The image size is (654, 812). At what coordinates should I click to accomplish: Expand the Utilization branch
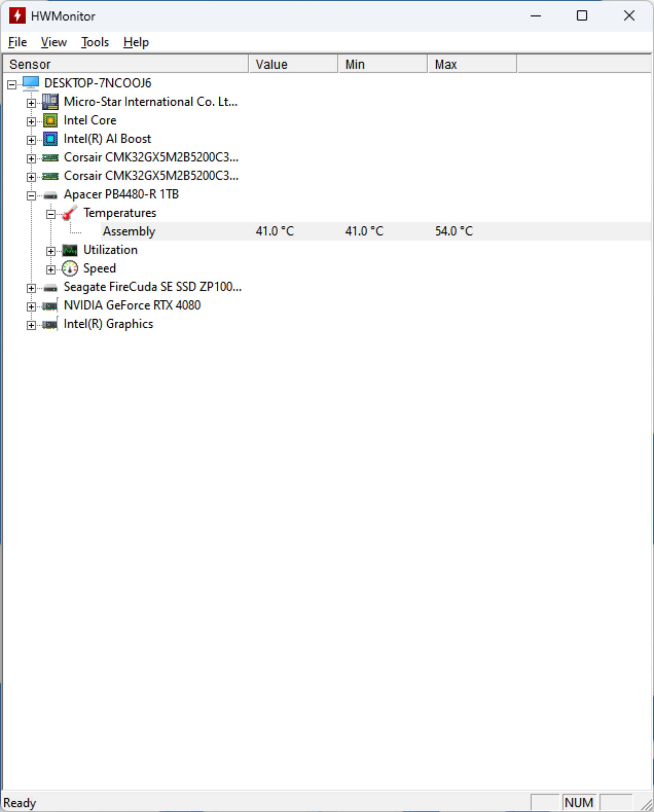tap(51, 251)
